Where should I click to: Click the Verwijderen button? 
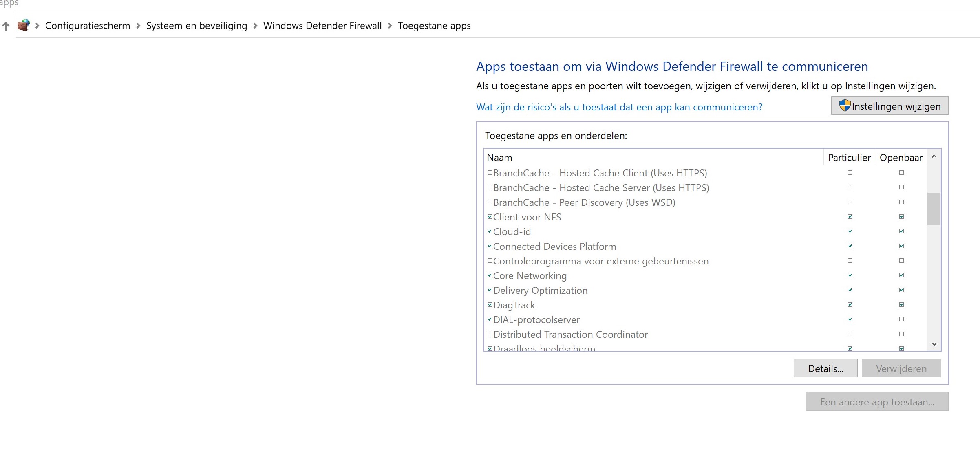pos(901,368)
